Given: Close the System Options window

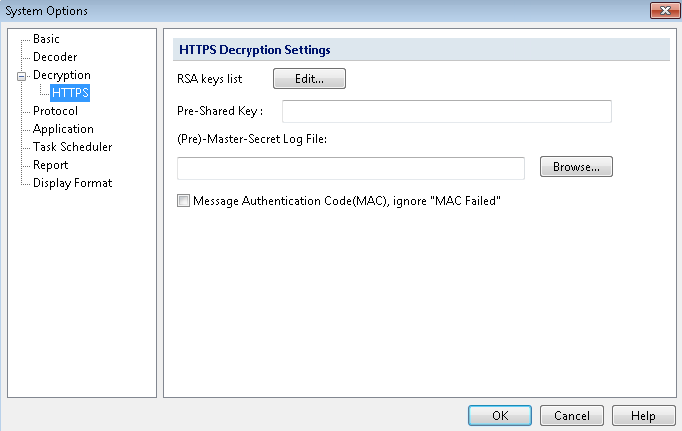Looking at the screenshot, I should [x=665, y=10].
